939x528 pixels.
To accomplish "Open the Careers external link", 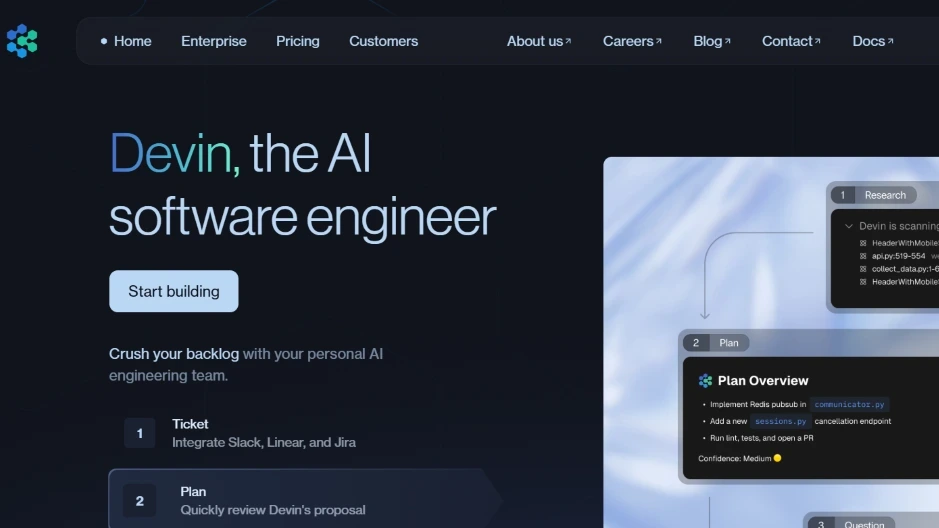I will coord(632,41).
